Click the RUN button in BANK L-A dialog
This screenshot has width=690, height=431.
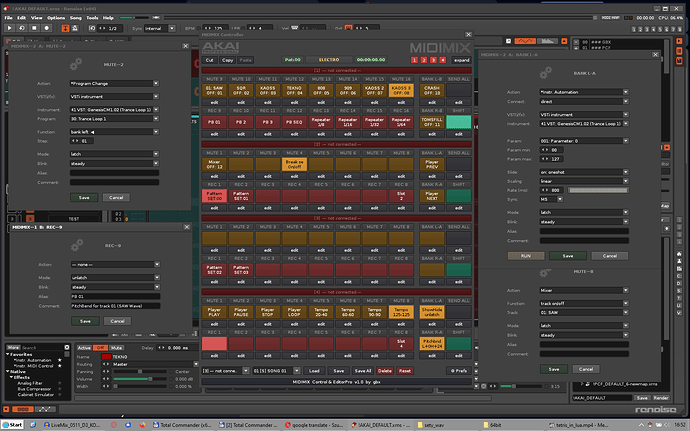(526, 256)
